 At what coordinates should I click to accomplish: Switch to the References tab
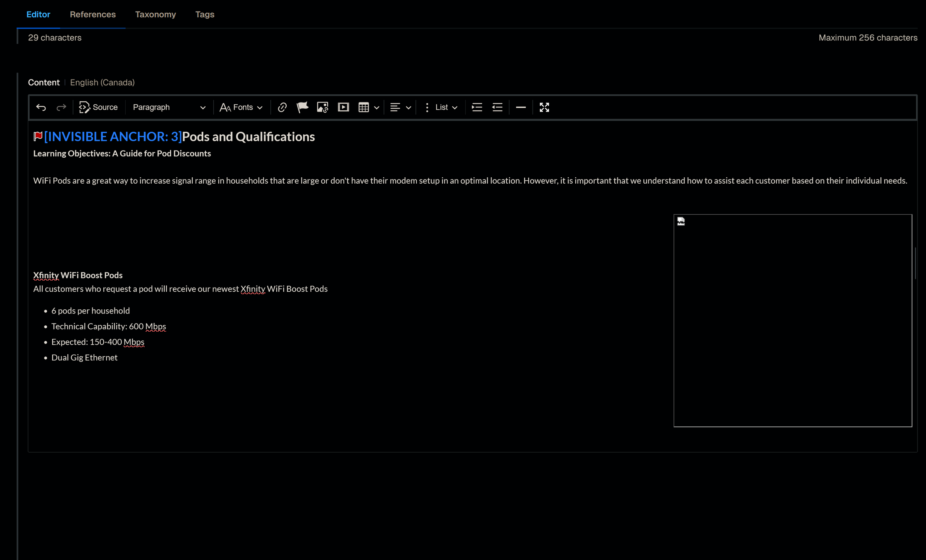93,14
